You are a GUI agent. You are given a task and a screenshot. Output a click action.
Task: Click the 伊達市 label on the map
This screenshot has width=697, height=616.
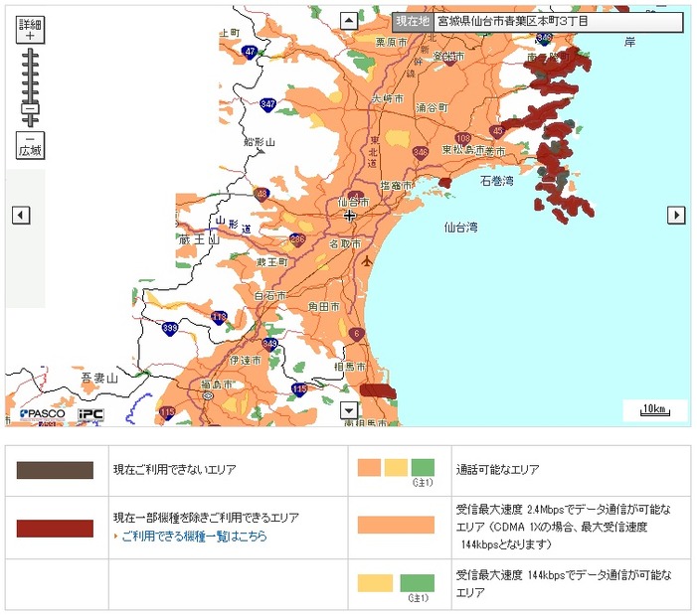246,361
